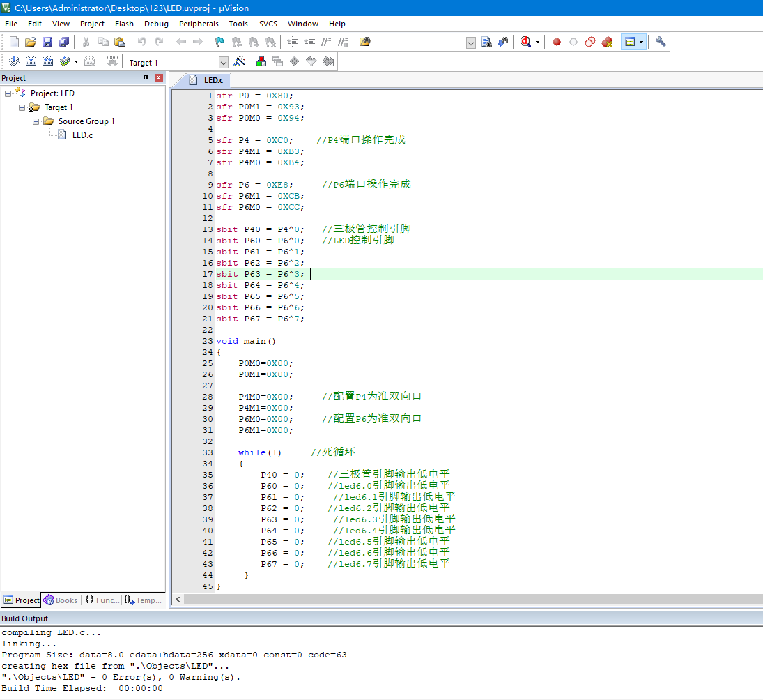This screenshot has width=763, height=700.
Task: Rebuild all target files icon
Action: [x=47, y=61]
